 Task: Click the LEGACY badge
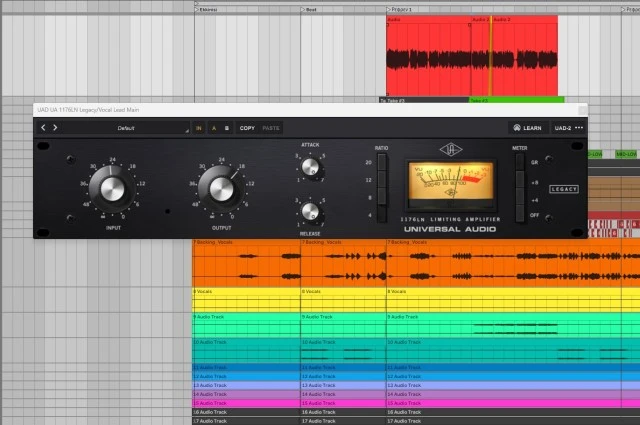coord(564,189)
